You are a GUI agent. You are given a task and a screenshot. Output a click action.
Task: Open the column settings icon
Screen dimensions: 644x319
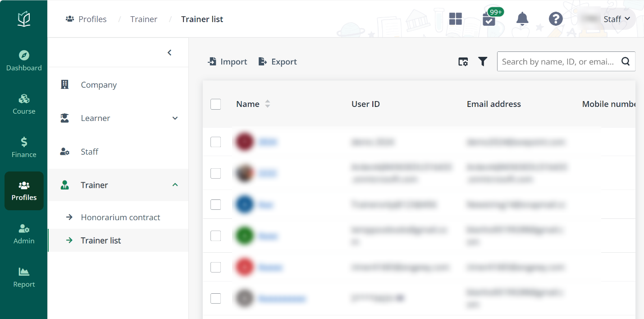pos(463,62)
